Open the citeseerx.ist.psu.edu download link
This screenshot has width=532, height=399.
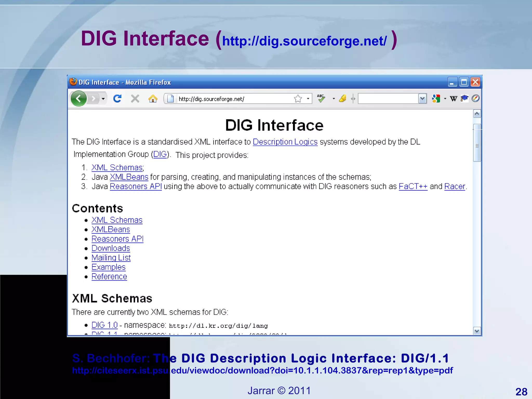point(262,370)
